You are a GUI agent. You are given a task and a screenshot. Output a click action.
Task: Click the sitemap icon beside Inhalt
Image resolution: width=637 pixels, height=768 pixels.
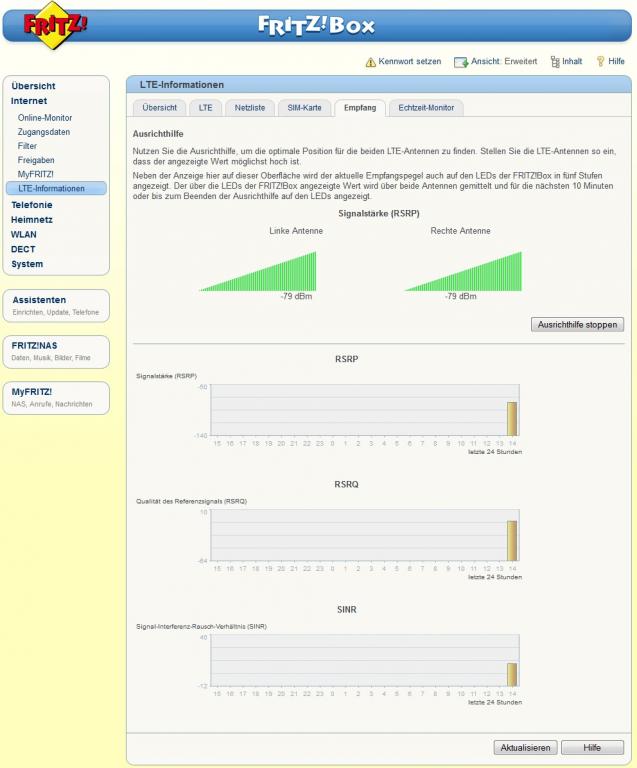tap(555, 62)
